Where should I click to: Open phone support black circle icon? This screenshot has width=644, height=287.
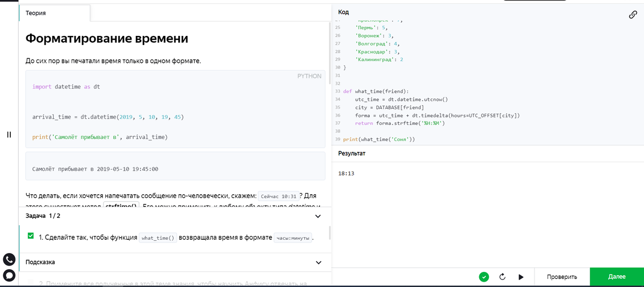tap(9, 260)
